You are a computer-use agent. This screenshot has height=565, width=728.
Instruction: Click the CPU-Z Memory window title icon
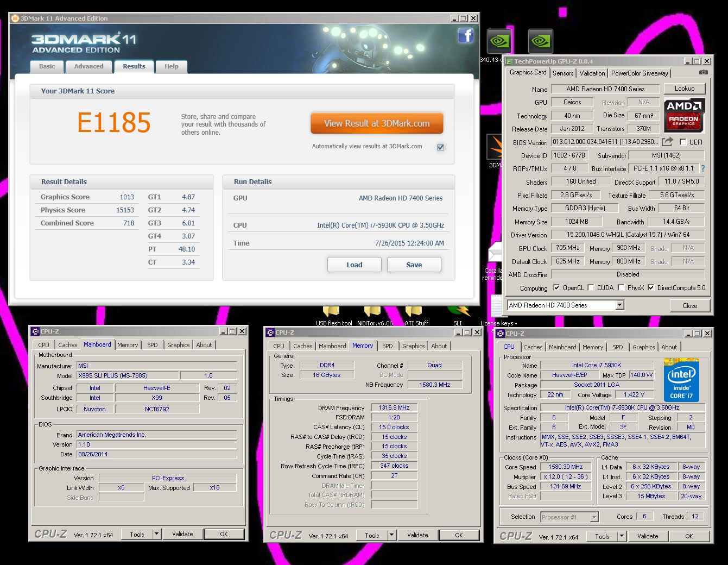coord(270,332)
